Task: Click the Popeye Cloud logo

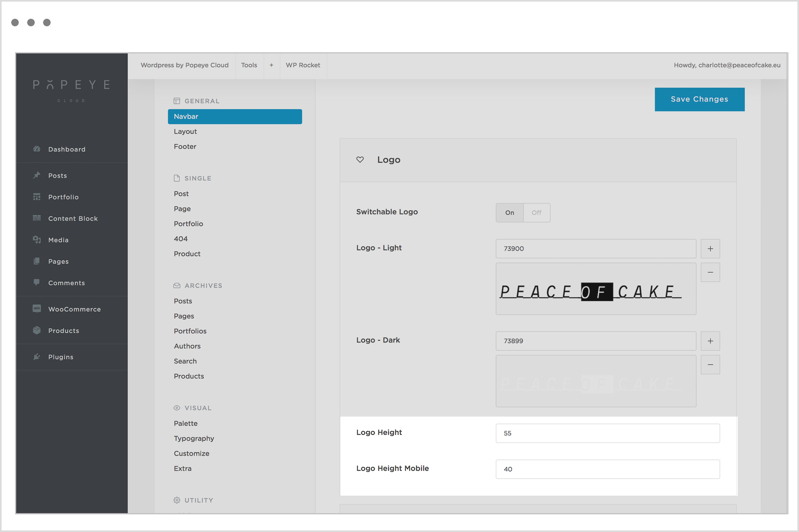Action: pyautogui.click(x=71, y=90)
